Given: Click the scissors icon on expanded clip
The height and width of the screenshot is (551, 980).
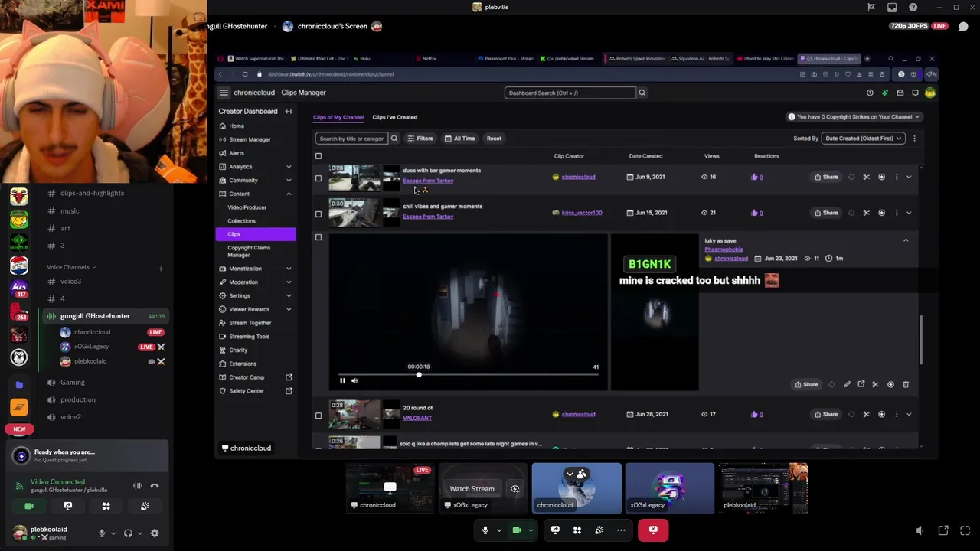Looking at the screenshot, I should pyautogui.click(x=876, y=384).
